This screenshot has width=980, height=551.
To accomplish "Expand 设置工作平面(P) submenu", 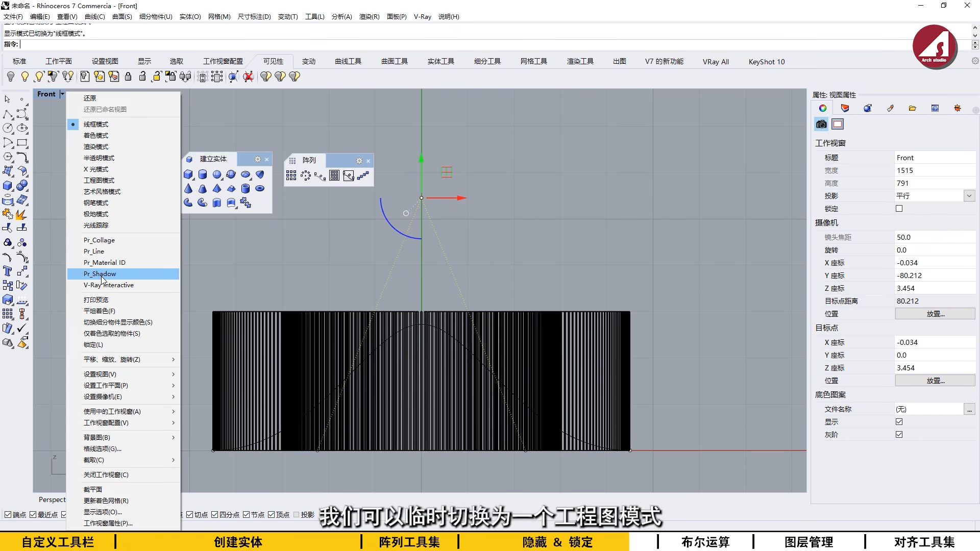I will click(x=123, y=386).
